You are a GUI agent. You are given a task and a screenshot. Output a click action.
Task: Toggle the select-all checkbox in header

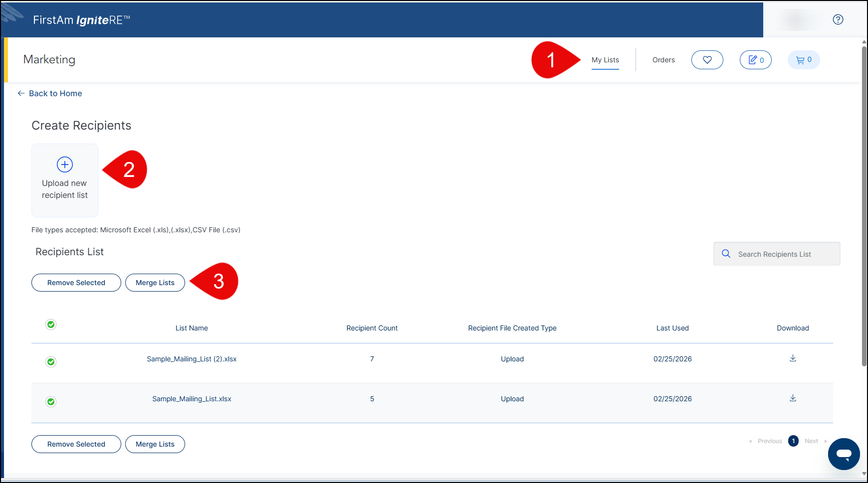click(x=51, y=324)
